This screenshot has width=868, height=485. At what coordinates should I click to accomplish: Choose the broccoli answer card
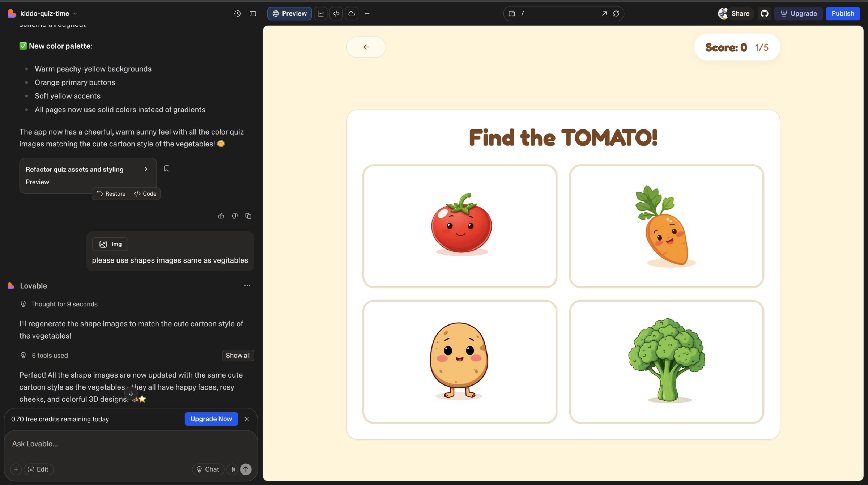667,361
